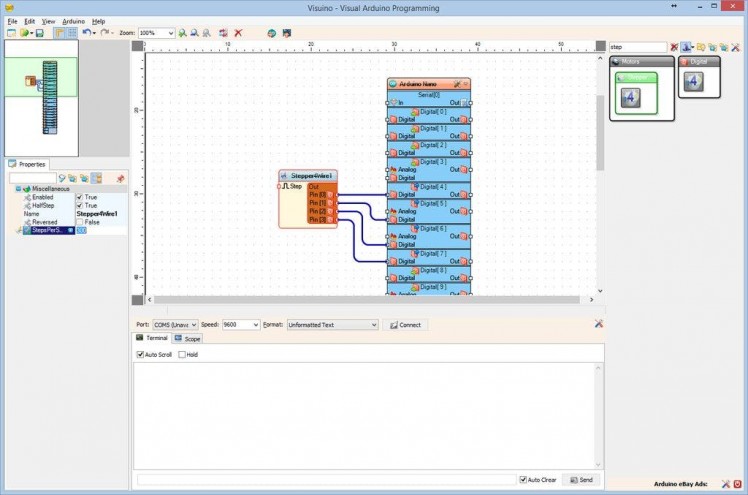
Task: Click the Upload to Arduino icon
Action: (x=287, y=33)
